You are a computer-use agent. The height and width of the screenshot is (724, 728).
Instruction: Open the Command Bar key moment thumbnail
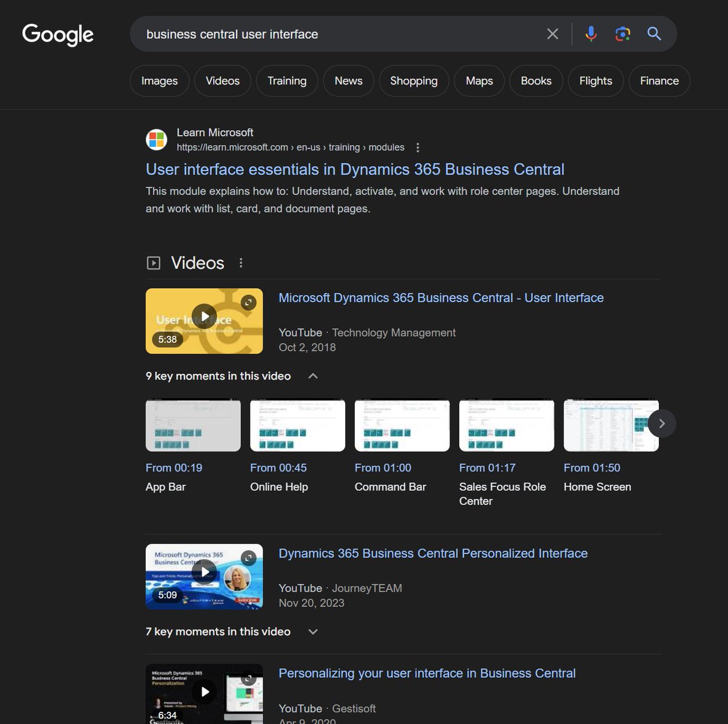point(402,425)
